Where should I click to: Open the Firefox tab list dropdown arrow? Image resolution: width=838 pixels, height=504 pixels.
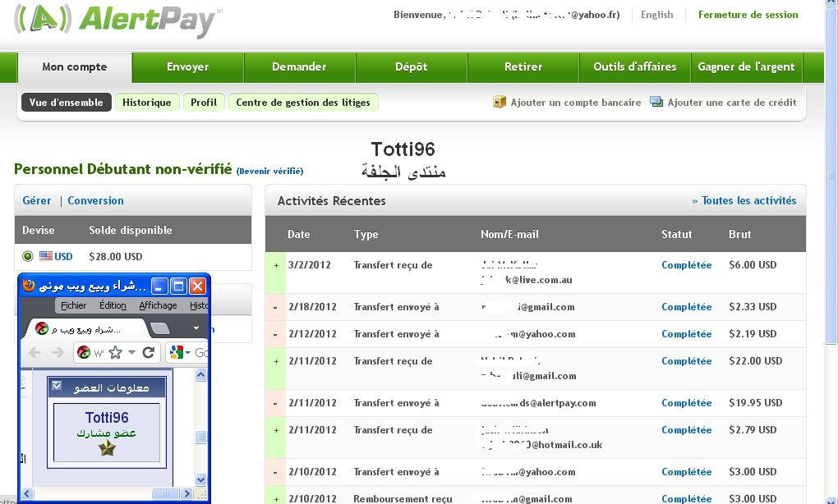click(196, 328)
